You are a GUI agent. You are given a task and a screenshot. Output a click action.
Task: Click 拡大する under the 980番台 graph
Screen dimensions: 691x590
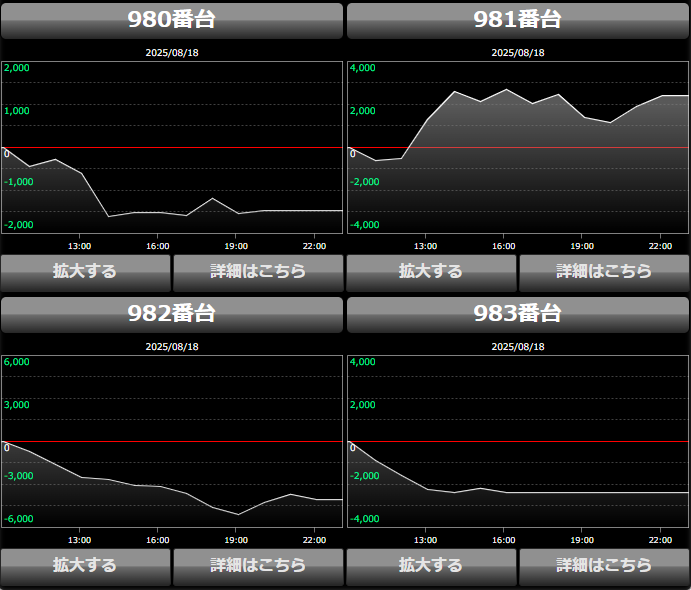85,273
